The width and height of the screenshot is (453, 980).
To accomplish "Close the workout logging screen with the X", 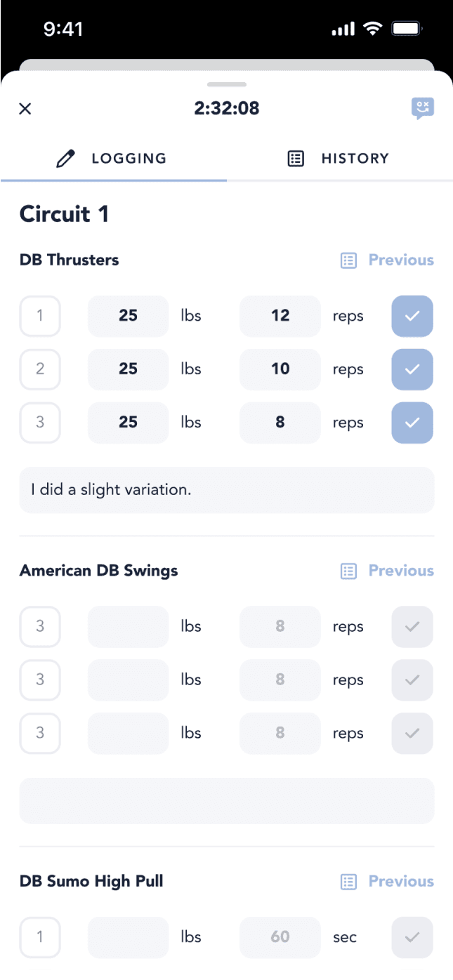I will coord(25,109).
